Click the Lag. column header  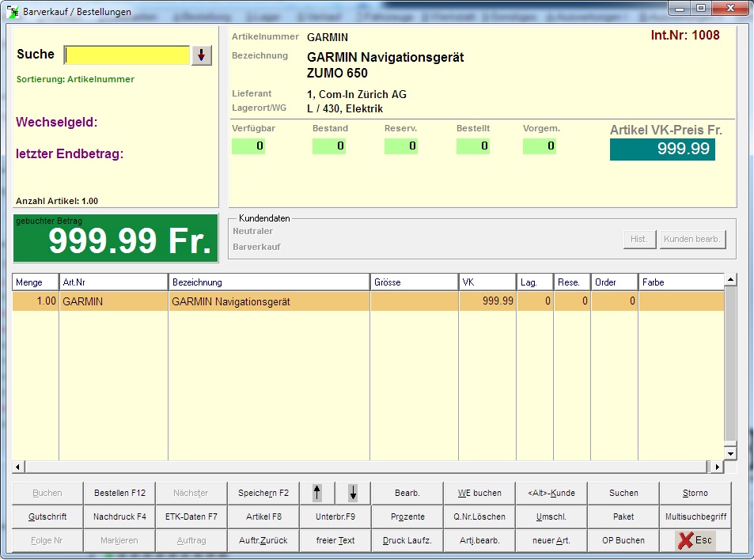(x=535, y=282)
